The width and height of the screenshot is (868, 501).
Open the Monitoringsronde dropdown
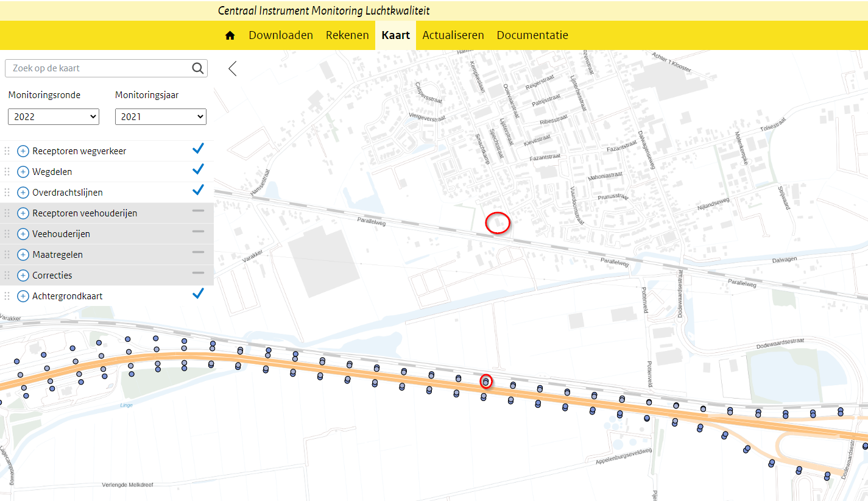pos(54,116)
